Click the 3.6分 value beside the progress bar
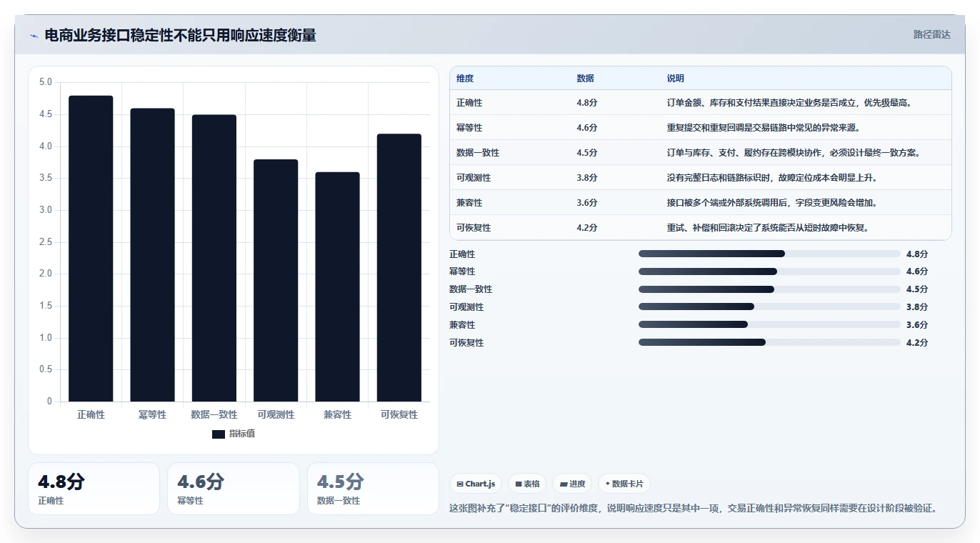 coord(916,325)
